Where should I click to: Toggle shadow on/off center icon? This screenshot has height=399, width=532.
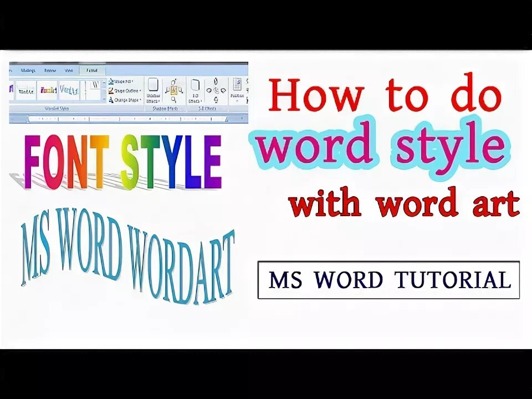coord(173,90)
